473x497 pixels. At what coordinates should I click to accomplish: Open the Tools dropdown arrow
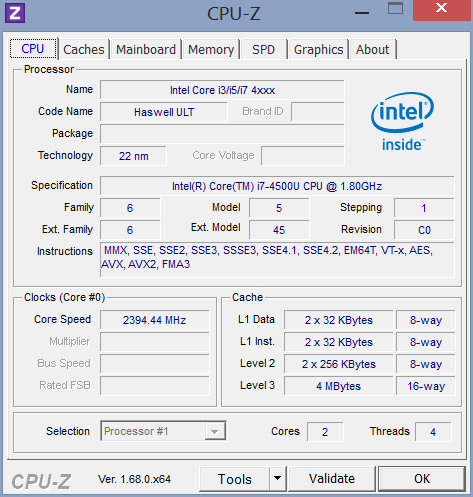277,479
